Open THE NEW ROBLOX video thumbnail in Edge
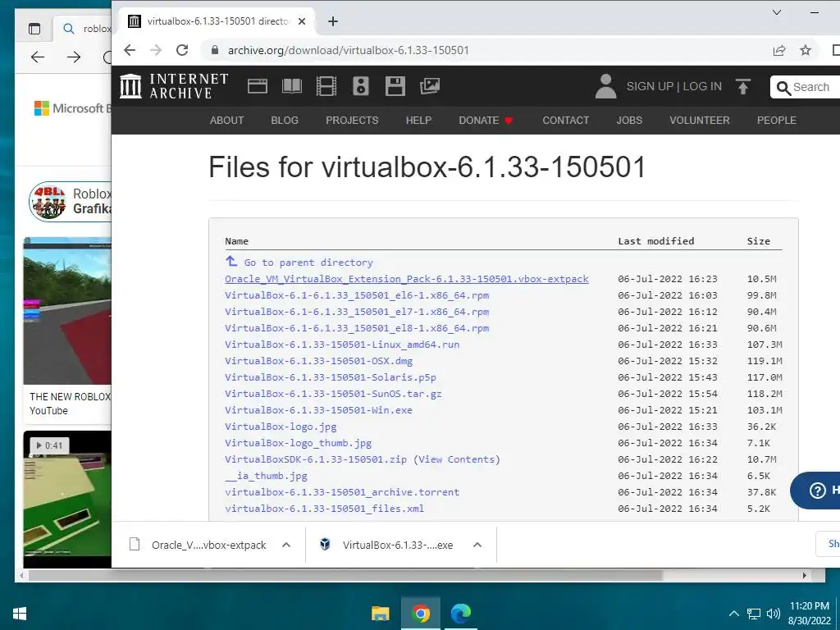 [67, 311]
